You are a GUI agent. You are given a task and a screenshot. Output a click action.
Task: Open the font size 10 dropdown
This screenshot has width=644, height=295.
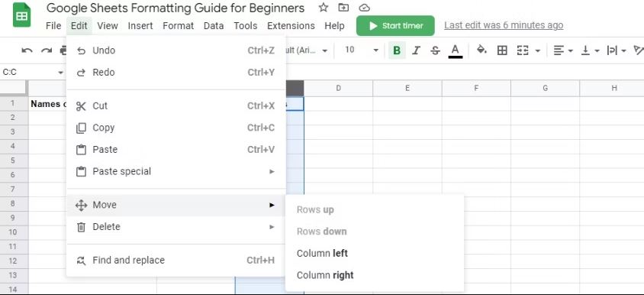point(362,50)
